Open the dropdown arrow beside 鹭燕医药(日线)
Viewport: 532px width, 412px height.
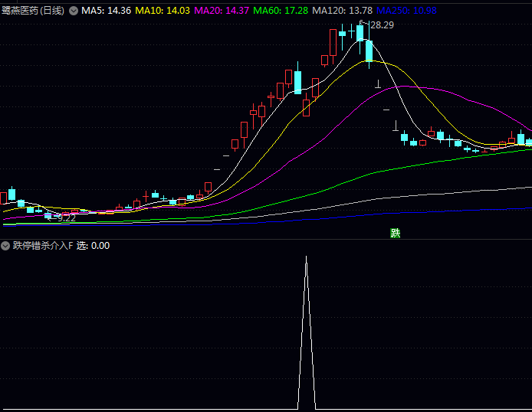pos(74,11)
